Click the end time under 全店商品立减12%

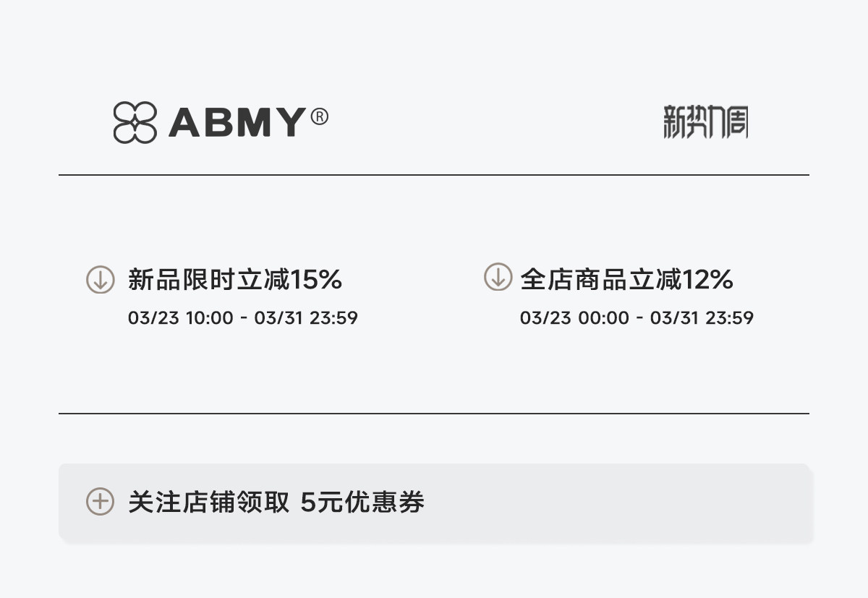tap(702, 318)
